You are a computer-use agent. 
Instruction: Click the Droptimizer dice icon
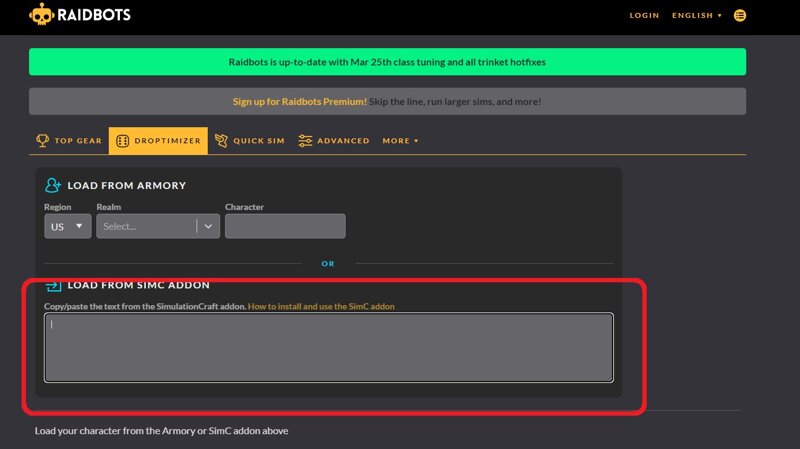[x=122, y=141]
